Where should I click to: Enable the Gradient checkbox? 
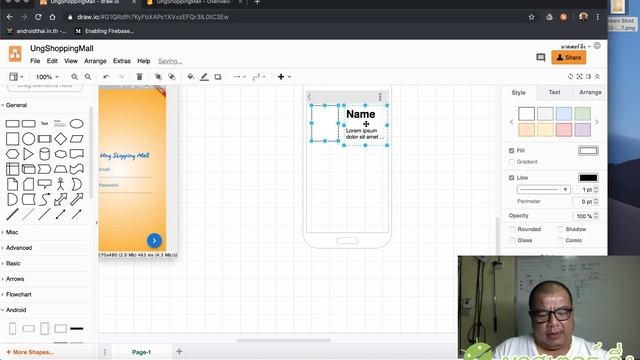point(511,162)
